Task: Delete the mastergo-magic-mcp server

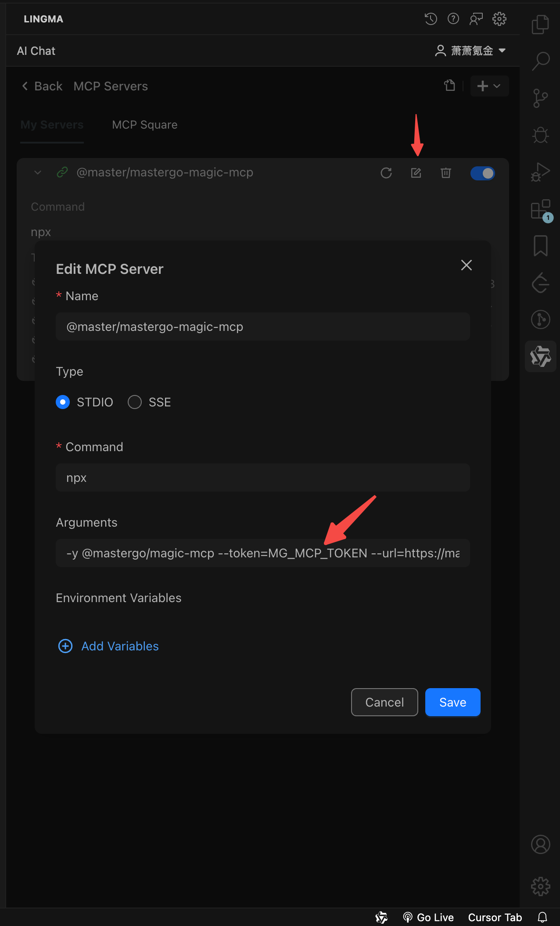Action: tap(446, 173)
